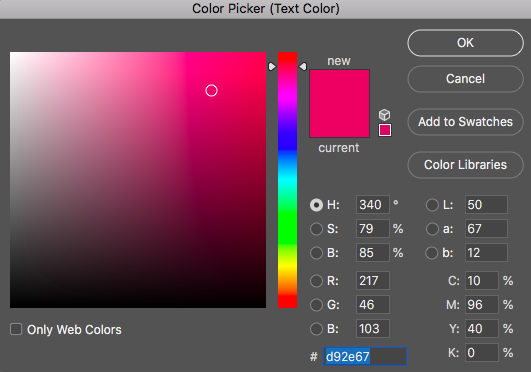The width and height of the screenshot is (531, 372).
Task: Select the Lab b radio button
Action: (x=432, y=253)
